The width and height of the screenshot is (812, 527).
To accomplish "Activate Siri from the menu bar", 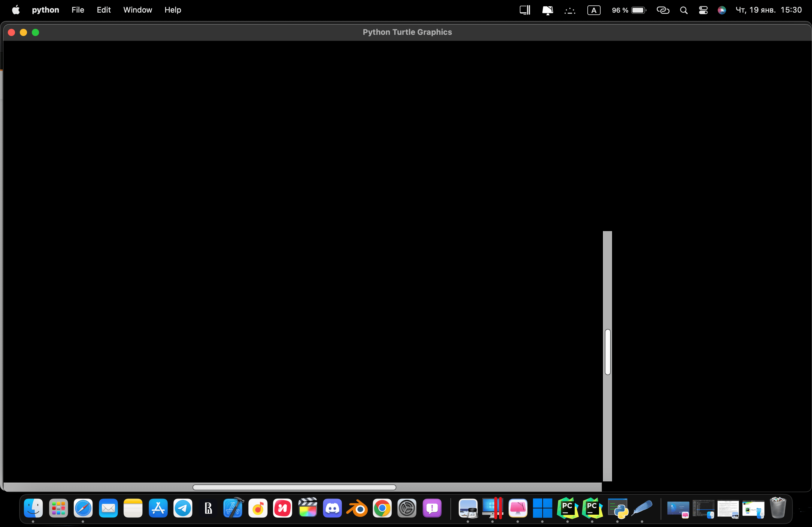I will [x=722, y=10].
